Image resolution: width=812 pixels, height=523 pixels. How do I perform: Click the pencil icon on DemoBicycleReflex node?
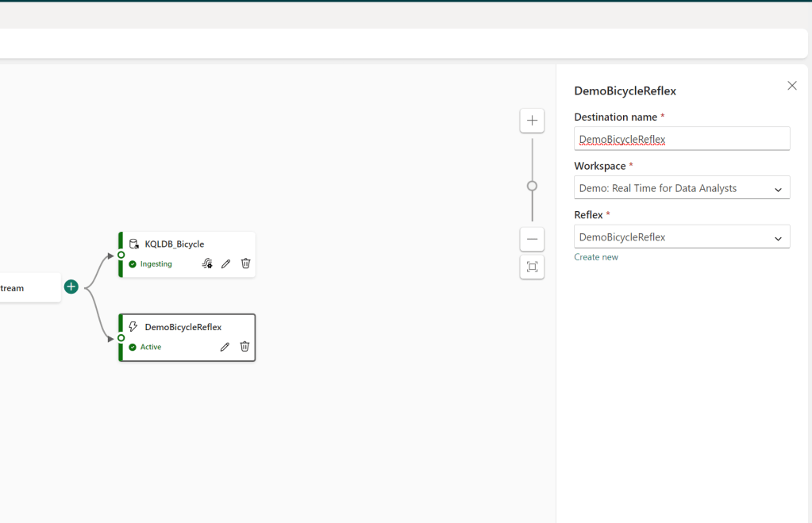(225, 347)
